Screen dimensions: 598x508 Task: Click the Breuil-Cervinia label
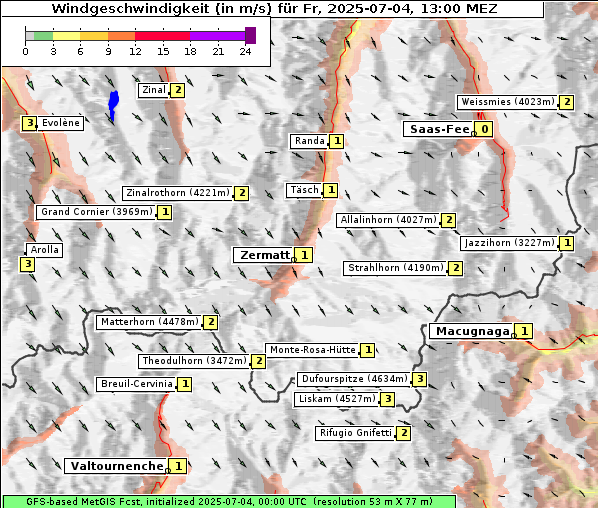[x=136, y=384]
